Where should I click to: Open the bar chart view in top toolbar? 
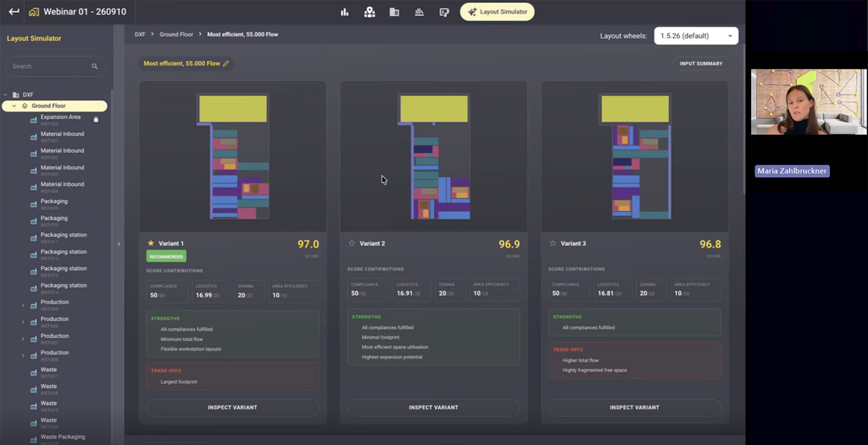click(345, 12)
